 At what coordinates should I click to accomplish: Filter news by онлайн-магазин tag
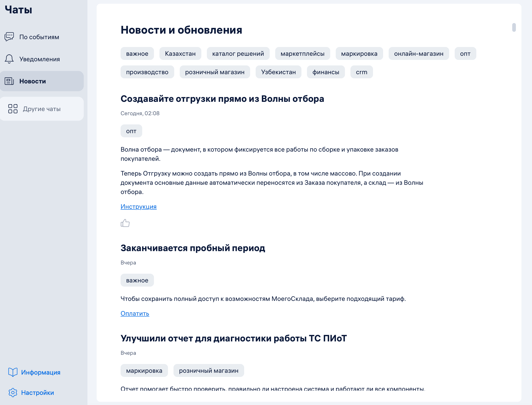pos(419,53)
